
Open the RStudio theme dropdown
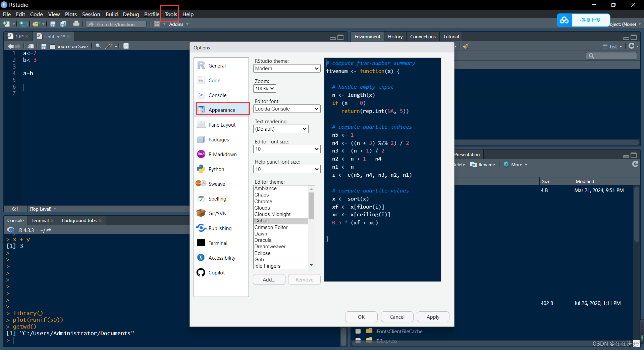pyautogui.click(x=286, y=68)
